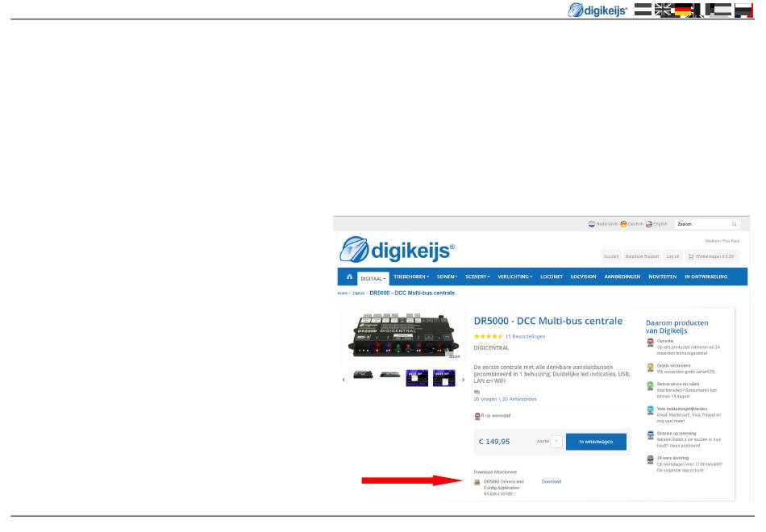Viewport: 766px width, 532px height.
Task: Click the stock status icon above the price
Action: [x=477, y=416]
